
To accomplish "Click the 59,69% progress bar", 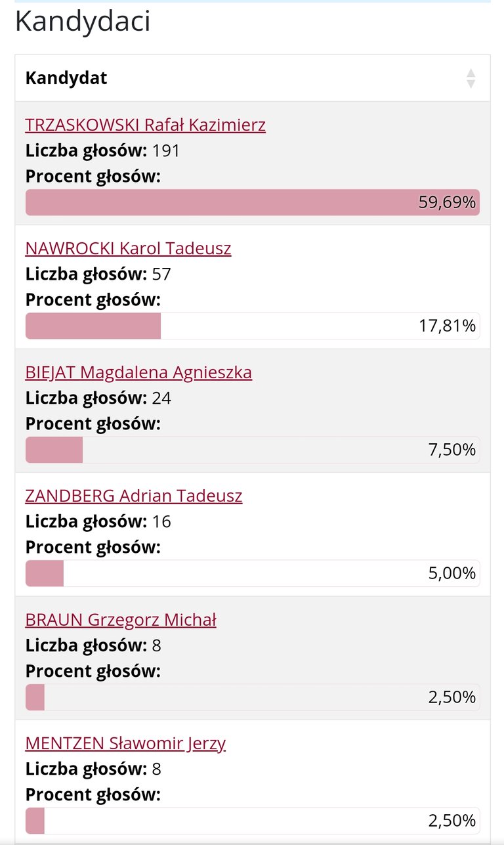I will pos(253,202).
